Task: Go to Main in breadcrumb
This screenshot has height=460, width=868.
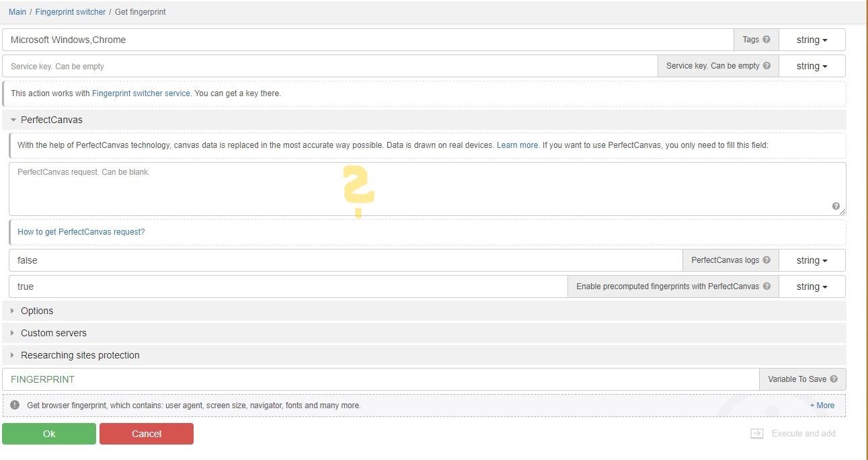Action: click(17, 12)
